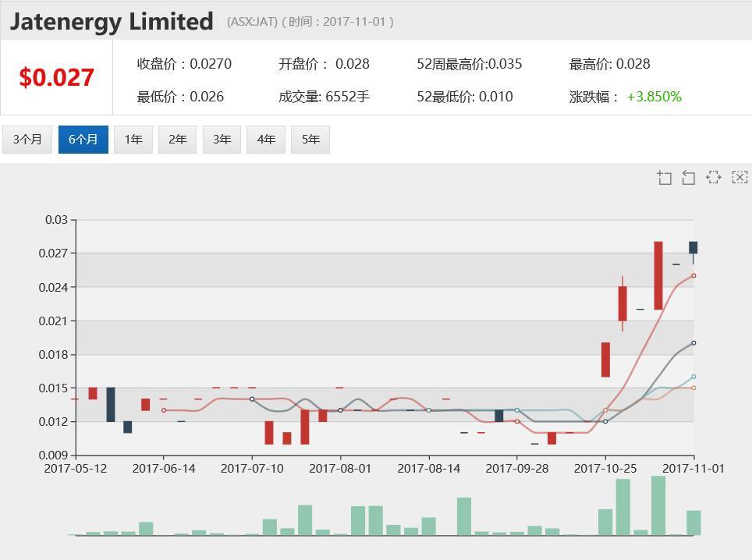Click the 0.009 y-axis label
The height and width of the screenshot is (560, 752).
point(53,455)
